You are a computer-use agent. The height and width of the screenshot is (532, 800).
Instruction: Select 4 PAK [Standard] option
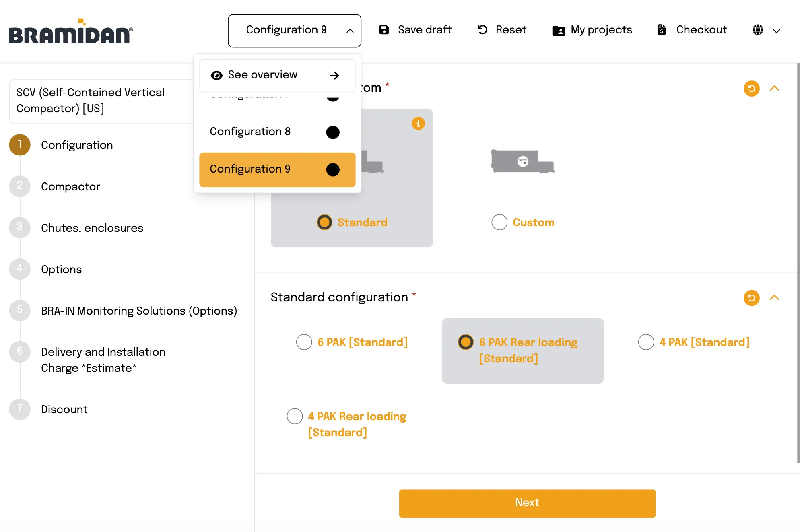(646, 342)
